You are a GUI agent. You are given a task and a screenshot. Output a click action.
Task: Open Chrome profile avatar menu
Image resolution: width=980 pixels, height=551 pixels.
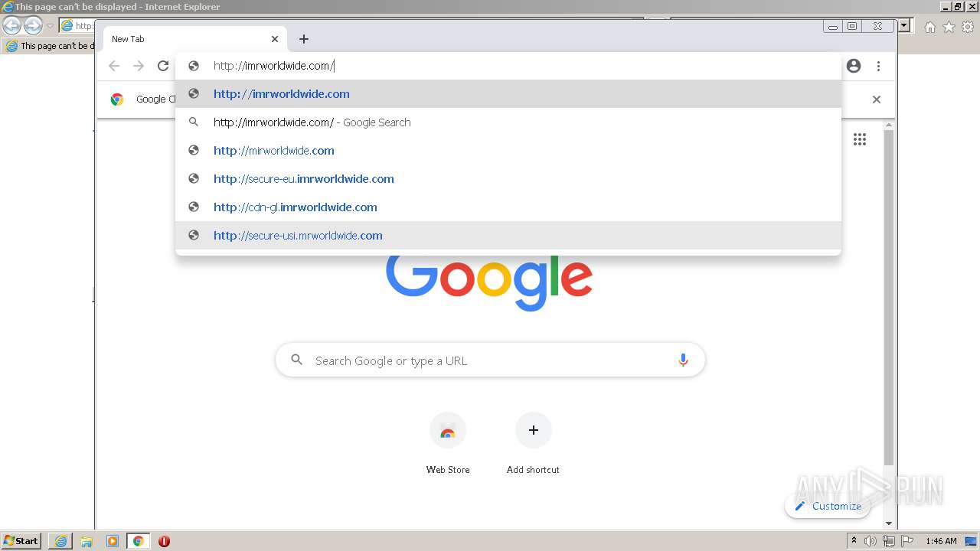click(854, 66)
